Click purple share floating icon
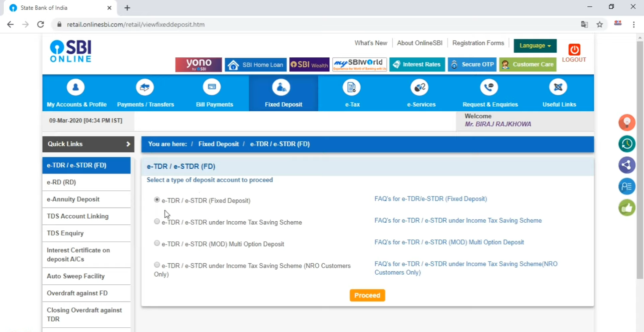The image size is (644, 332). tap(627, 165)
